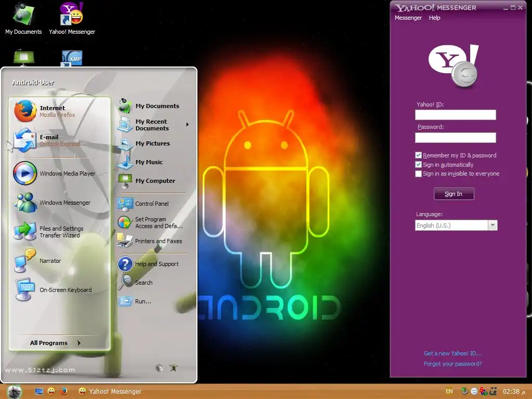
Task: Click EN language indicator in taskbar
Action: tap(449, 392)
